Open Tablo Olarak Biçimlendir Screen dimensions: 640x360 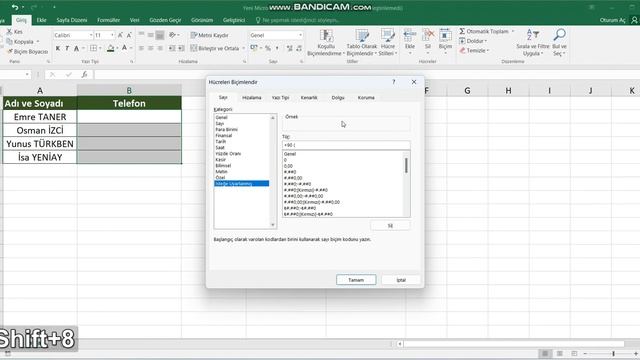[361, 42]
